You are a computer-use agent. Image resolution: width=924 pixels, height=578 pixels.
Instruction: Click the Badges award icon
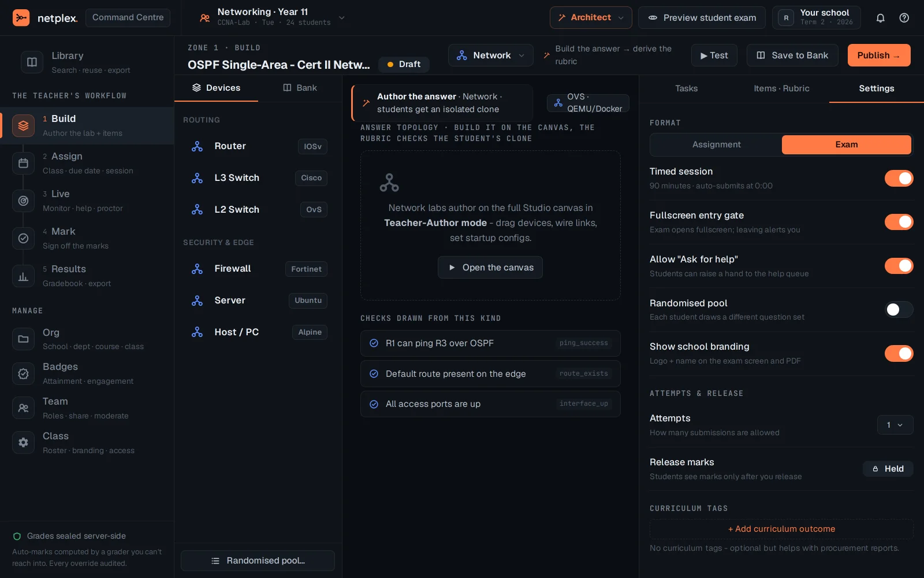tap(23, 373)
